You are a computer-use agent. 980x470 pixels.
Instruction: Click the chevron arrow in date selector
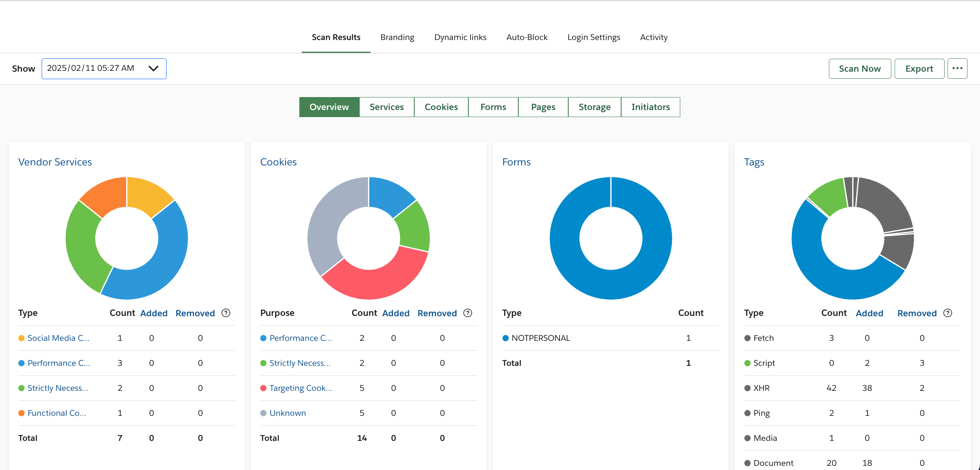(x=153, y=68)
